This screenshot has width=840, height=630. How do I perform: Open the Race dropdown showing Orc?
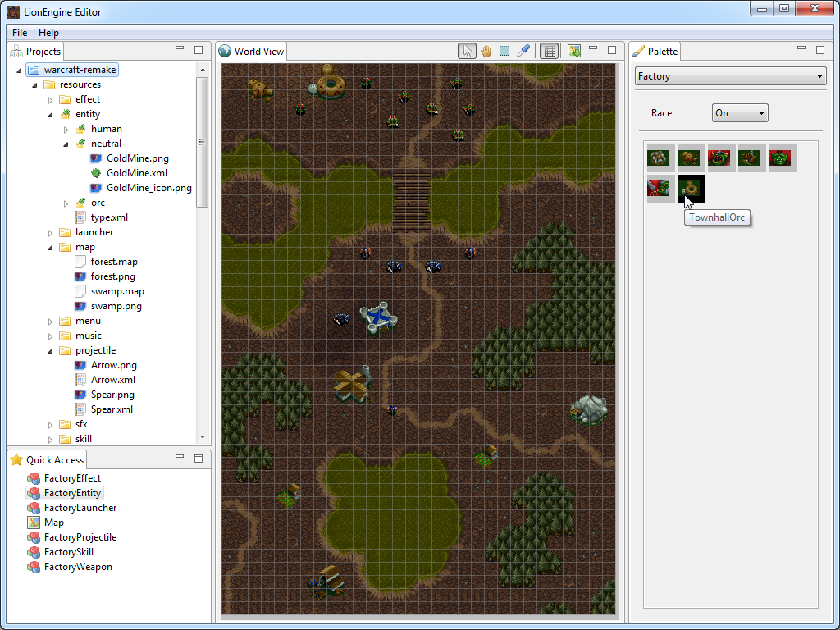pyautogui.click(x=740, y=113)
